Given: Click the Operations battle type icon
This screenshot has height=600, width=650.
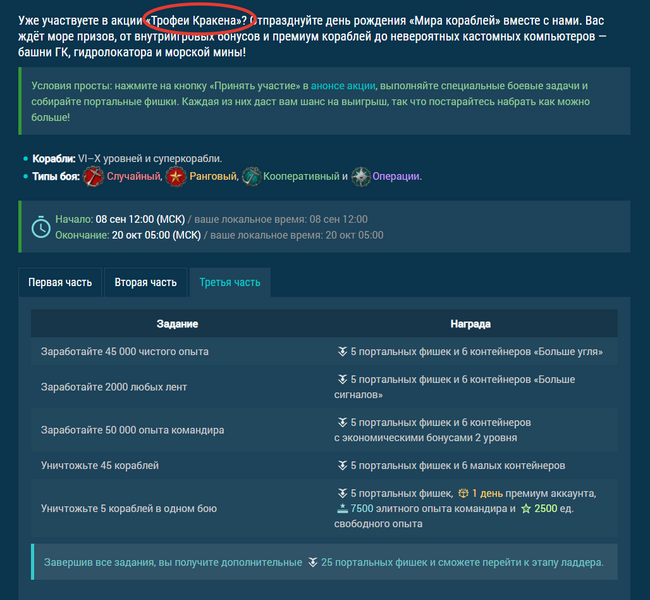Looking at the screenshot, I should 360,176.
